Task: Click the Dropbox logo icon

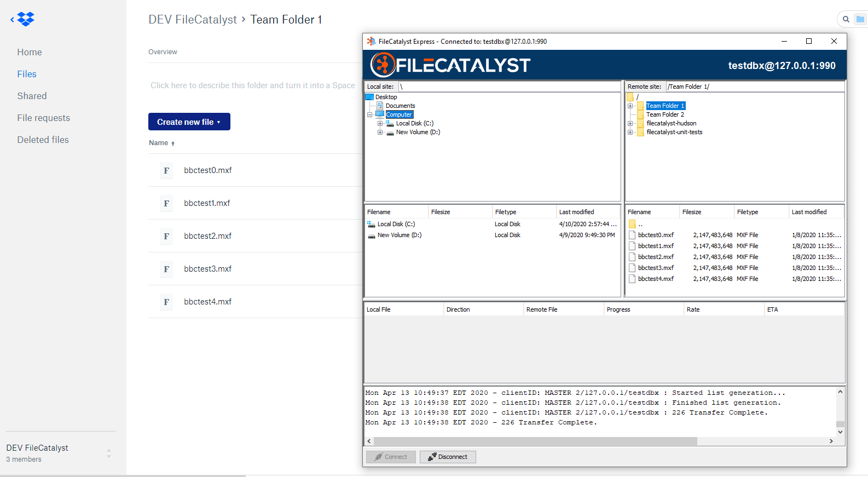Action: [x=25, y=19]
